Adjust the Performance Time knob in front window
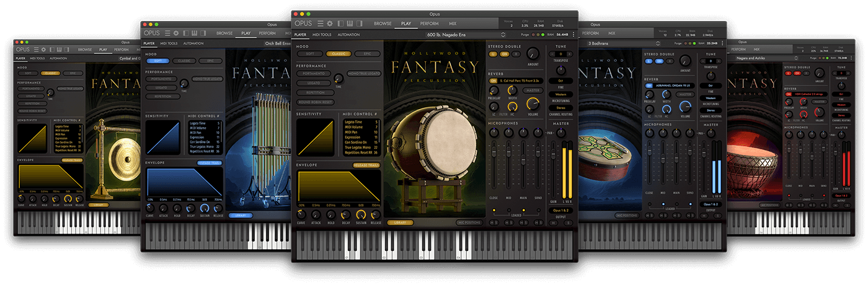 pos(338,78)
